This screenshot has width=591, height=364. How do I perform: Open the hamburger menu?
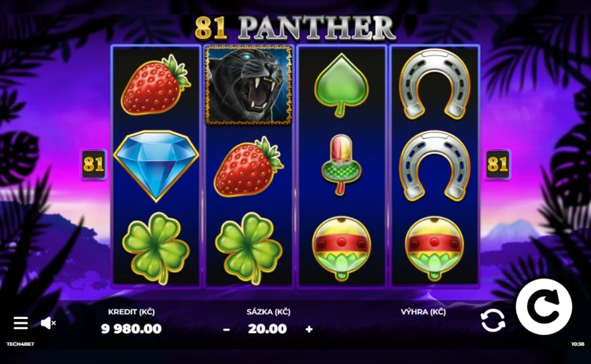coord(20,323)
